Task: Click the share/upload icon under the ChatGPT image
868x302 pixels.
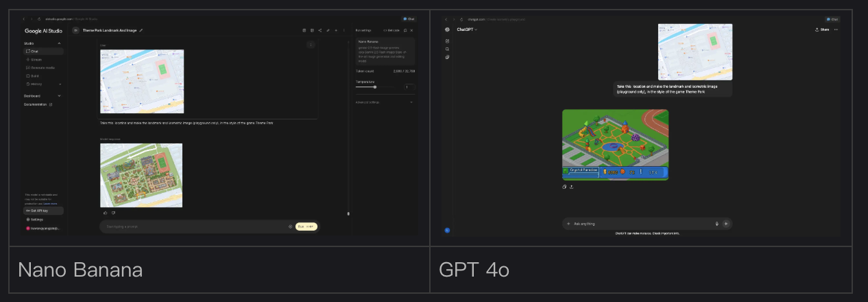Action: point(571,186)
